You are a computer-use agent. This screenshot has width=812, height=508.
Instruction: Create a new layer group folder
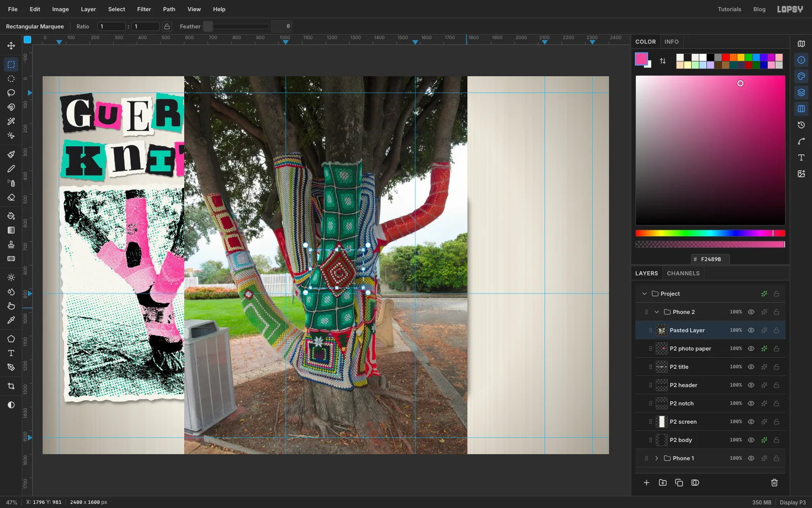point(663,483)
